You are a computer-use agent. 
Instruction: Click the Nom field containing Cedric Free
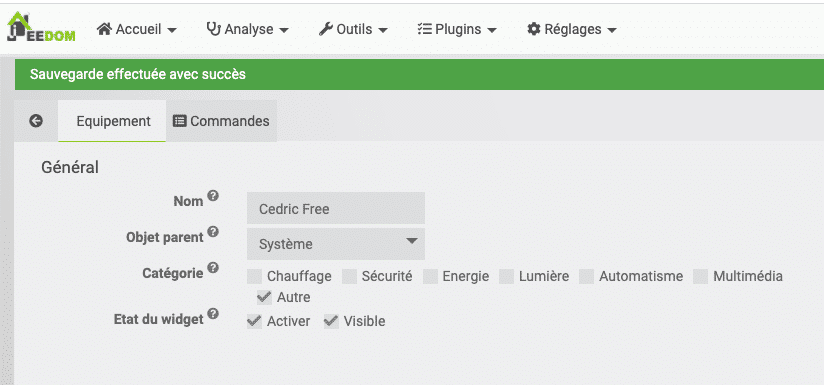click(336, 209)
